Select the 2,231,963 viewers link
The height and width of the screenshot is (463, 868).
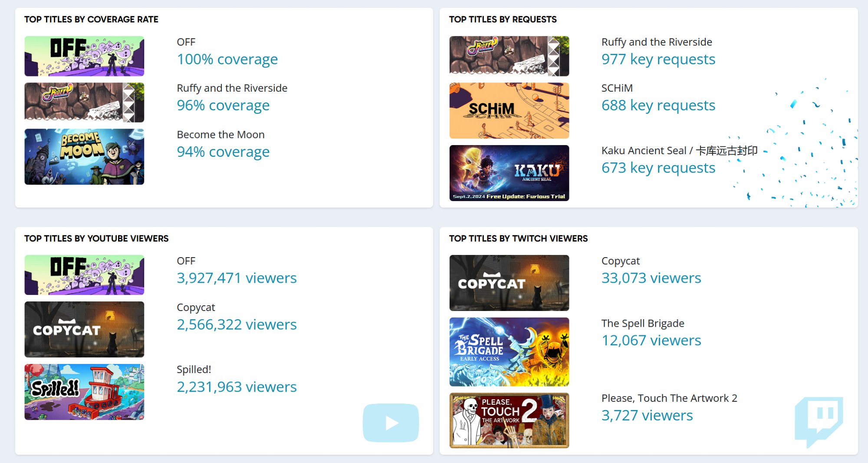tap(237, 387)
